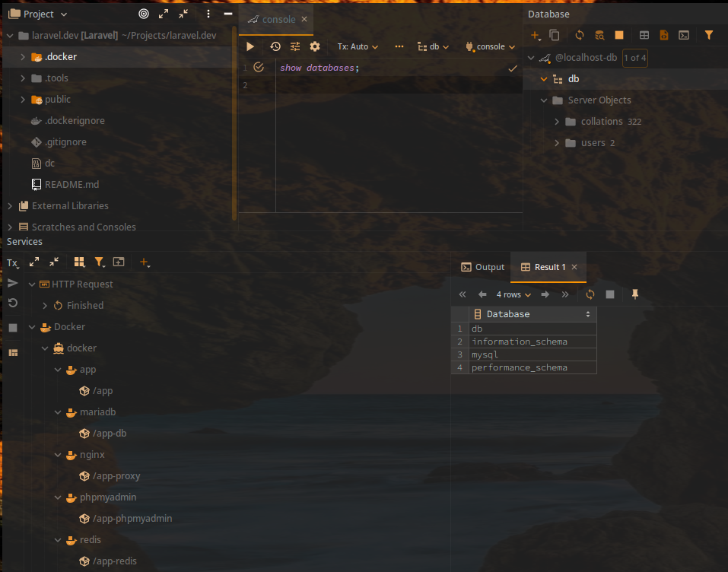Reload the query result page
This screenshot has height=572, width=728.
pos(590,294)
